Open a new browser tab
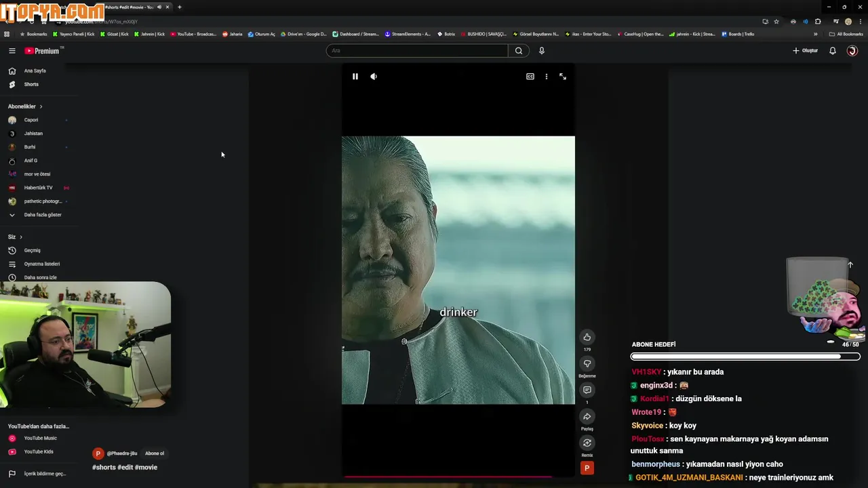Viewport: 868px width, 488px height. pyautogui.click(x=180, y=7)
